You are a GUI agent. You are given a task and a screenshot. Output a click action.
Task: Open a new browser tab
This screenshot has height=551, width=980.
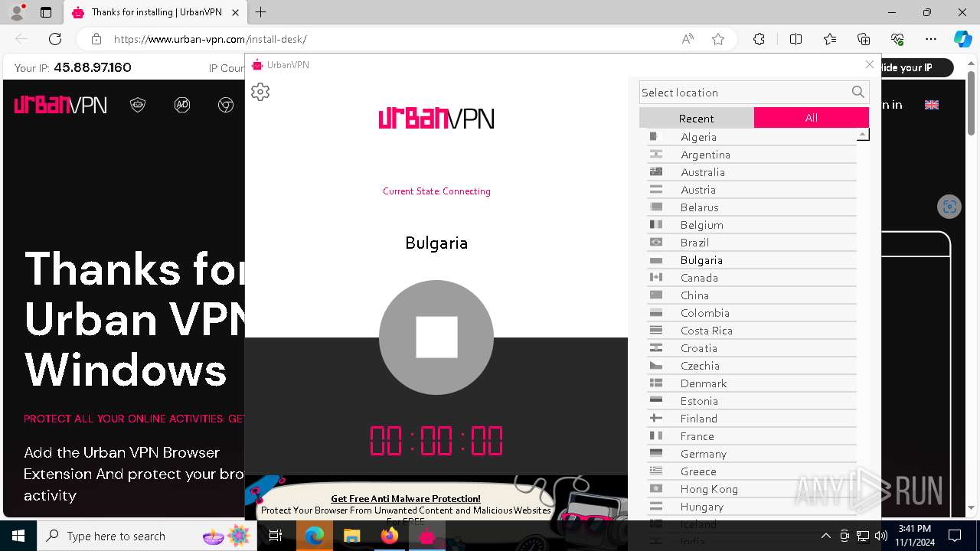[x=261, y=12]
